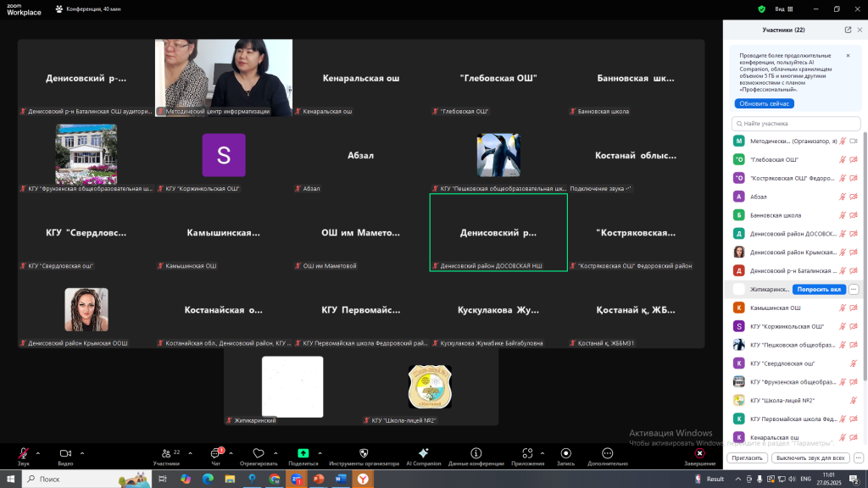This screenshot has width=868, height=488.
Task: Select the Кенаральская ош video tile
Action: 361,77
